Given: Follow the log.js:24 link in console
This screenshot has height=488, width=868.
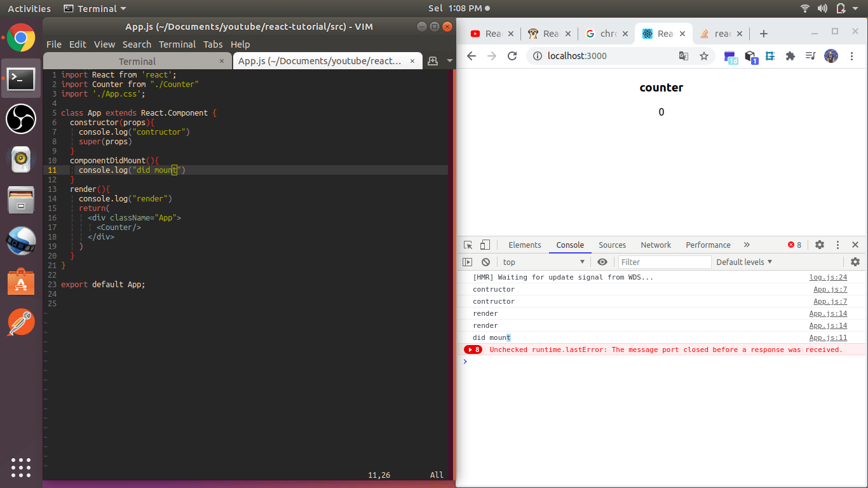Looking at the screenshot, I should tap(828, 277).
